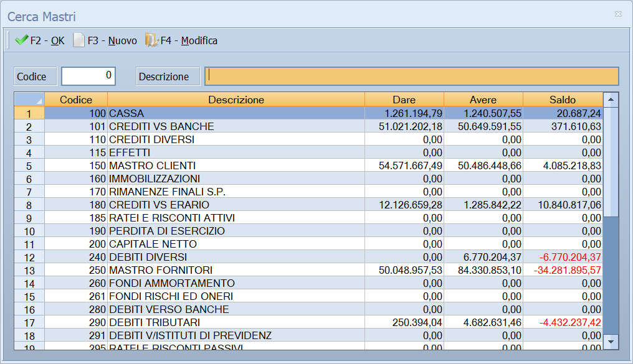Screen dimensions: 633x364
Task: Select the CREDITI VS ERARIO row
Action: (308, 205)
